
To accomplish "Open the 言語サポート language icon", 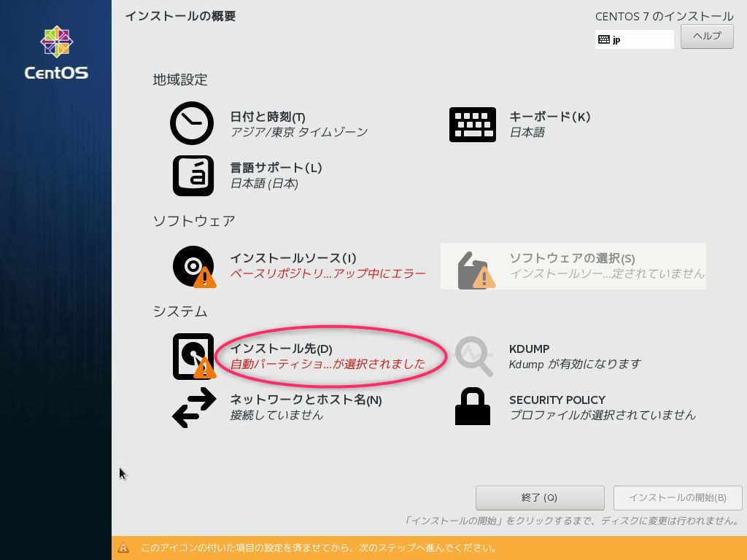I will click(193, 175).
